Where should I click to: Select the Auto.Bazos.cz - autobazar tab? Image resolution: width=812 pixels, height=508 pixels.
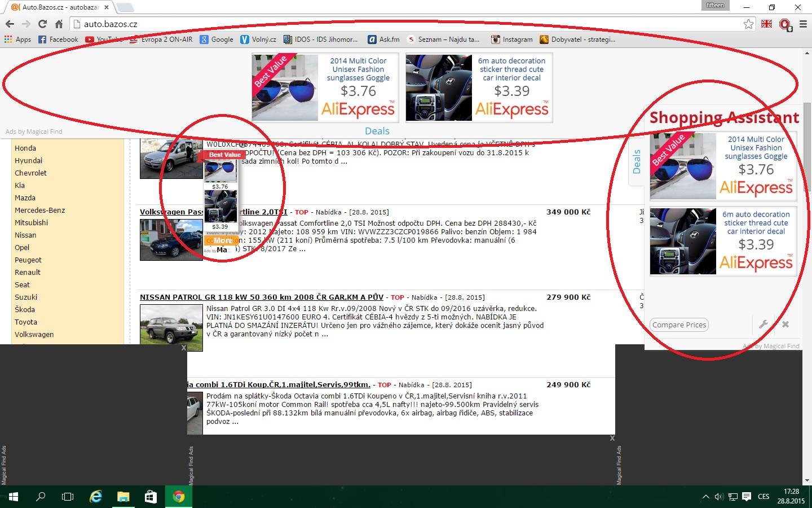tap(59, 7)
